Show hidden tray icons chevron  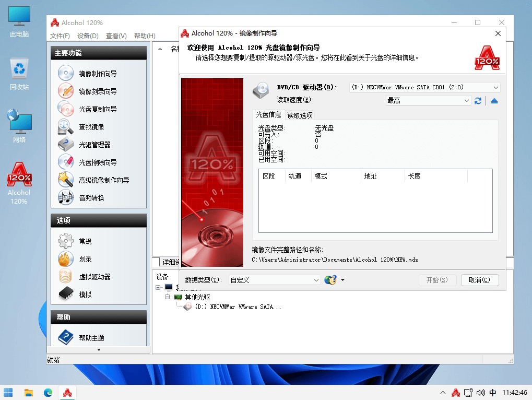(x=443, y=393)
